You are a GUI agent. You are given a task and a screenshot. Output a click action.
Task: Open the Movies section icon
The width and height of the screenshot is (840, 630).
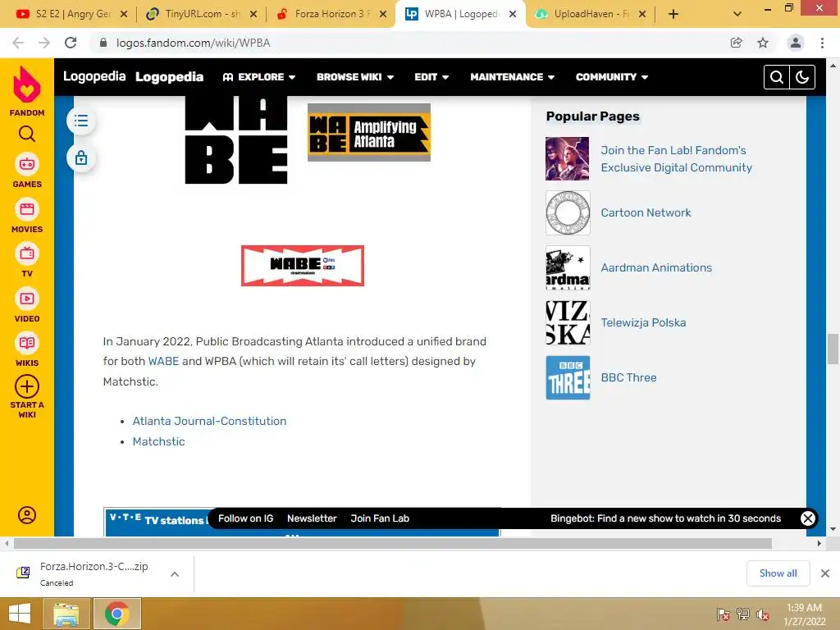pos(27,209)
